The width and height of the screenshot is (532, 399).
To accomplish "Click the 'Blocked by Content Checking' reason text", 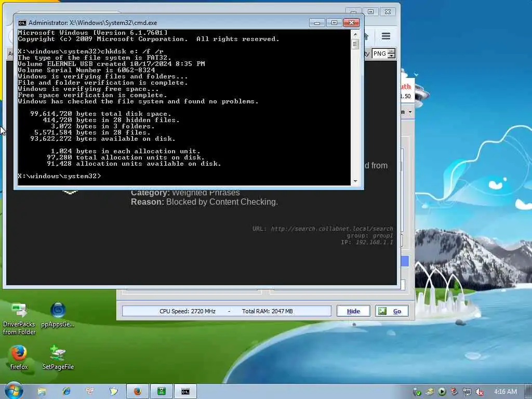I will point(222,202).
